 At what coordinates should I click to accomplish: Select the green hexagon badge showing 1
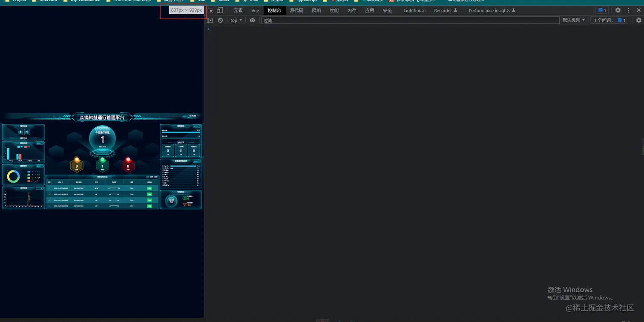click(103, 165)
